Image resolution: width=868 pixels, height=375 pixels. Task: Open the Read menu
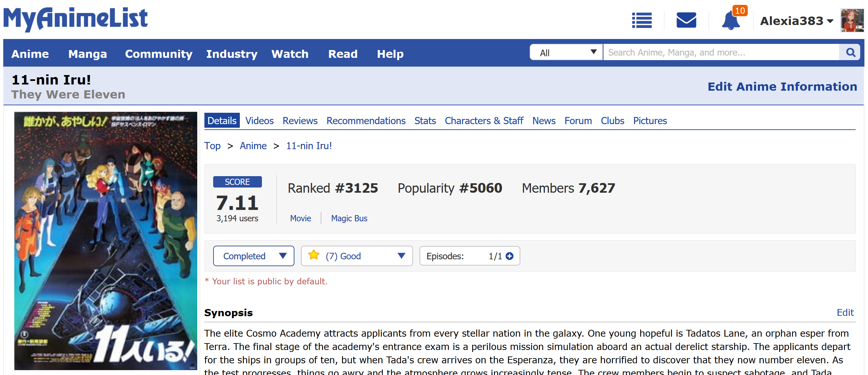(343, 54)
